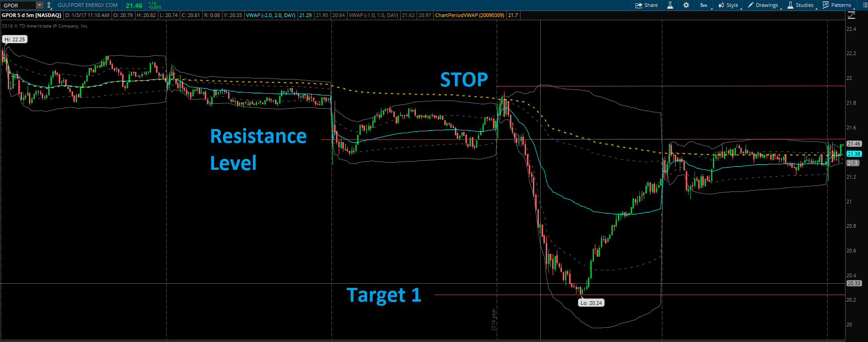This screenshot has width=868, height=342.
Task: Click the cyan 21.29 VWAP value
Action: [x=305, y=15]
